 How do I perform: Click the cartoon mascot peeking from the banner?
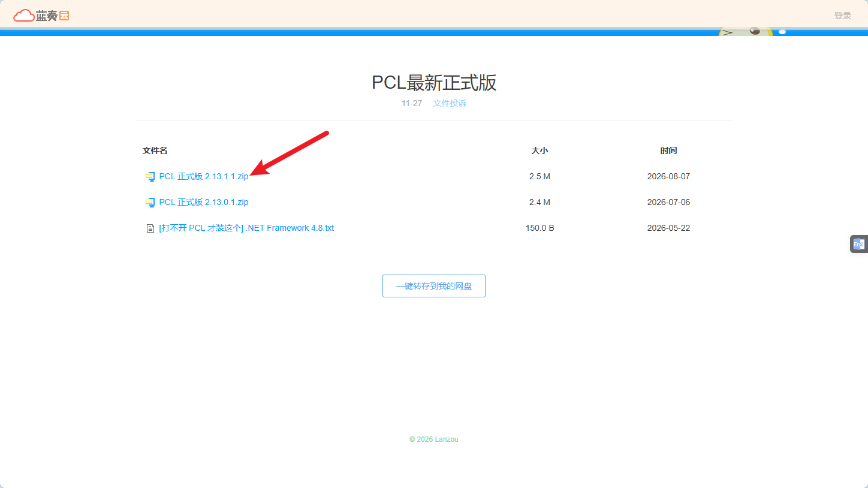pos(749,32)
